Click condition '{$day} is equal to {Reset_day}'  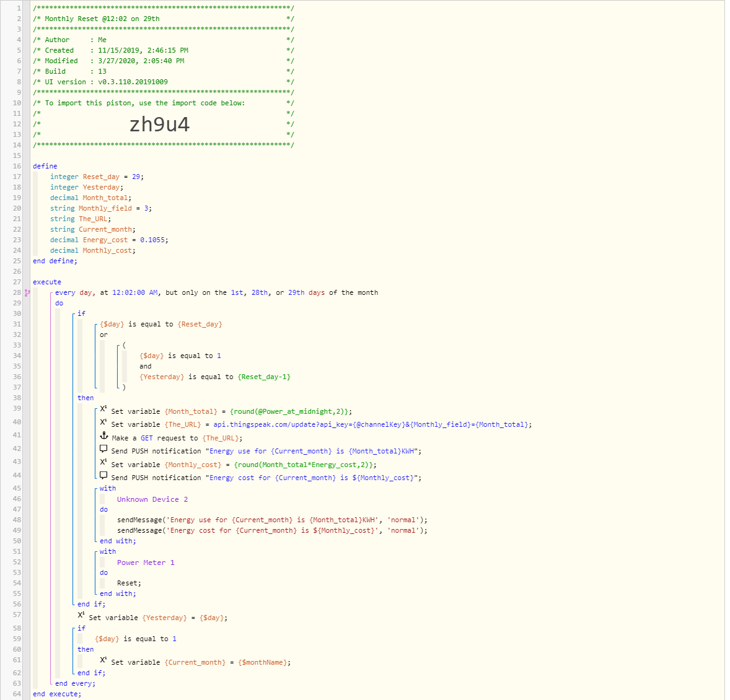(161, 325)
